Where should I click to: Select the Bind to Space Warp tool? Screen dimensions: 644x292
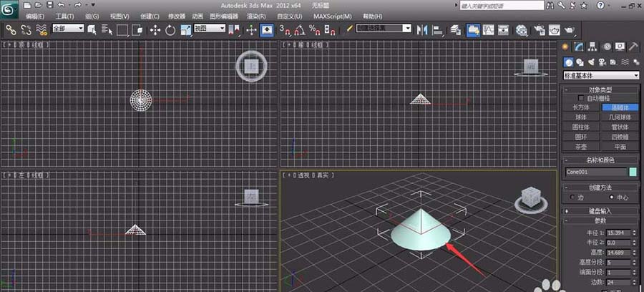click(41, 29)
